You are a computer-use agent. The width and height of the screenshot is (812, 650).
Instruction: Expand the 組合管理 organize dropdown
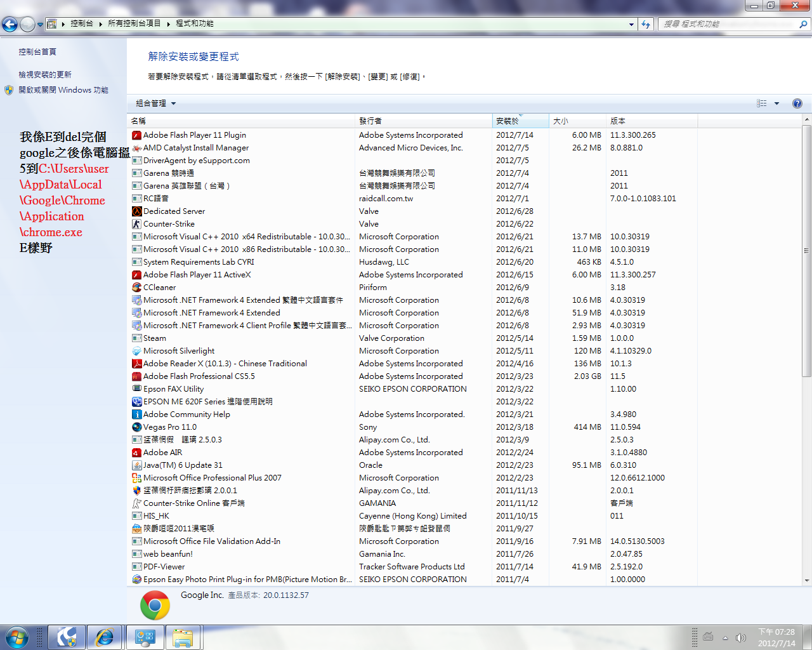pos(155,103)
